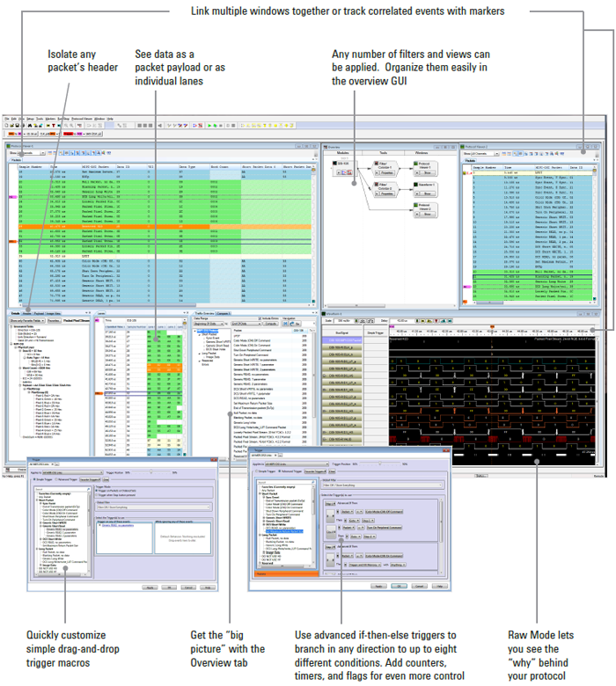
Task: Open the Protocol Viewer menu
Action: tap(82, 119)
